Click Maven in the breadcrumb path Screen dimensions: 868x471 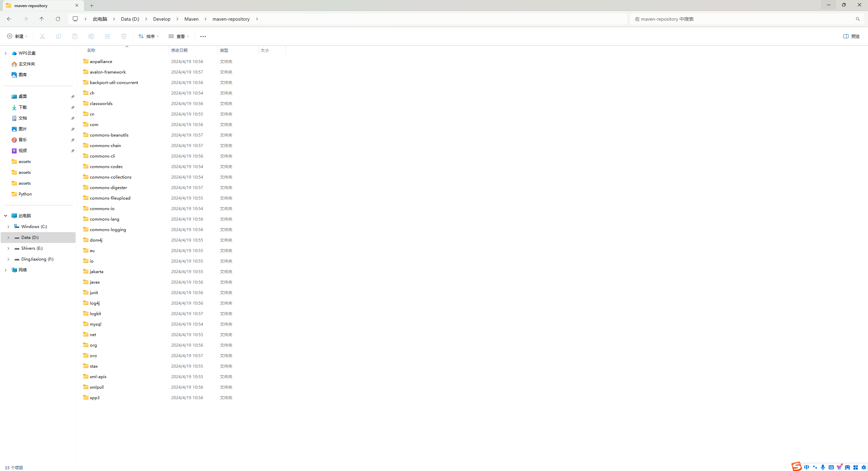coord(192,19)
